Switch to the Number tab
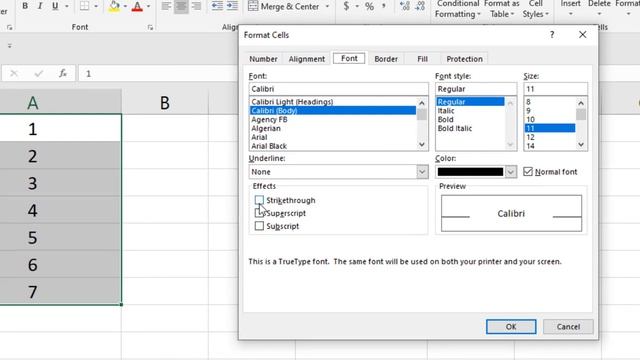The image size is (640, 360). [x=263, y=59]
